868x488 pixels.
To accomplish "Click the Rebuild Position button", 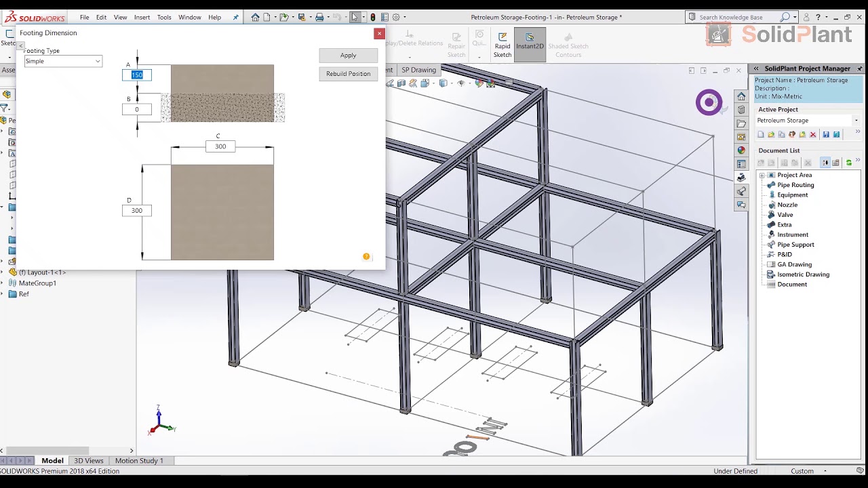I will (348, 74).
